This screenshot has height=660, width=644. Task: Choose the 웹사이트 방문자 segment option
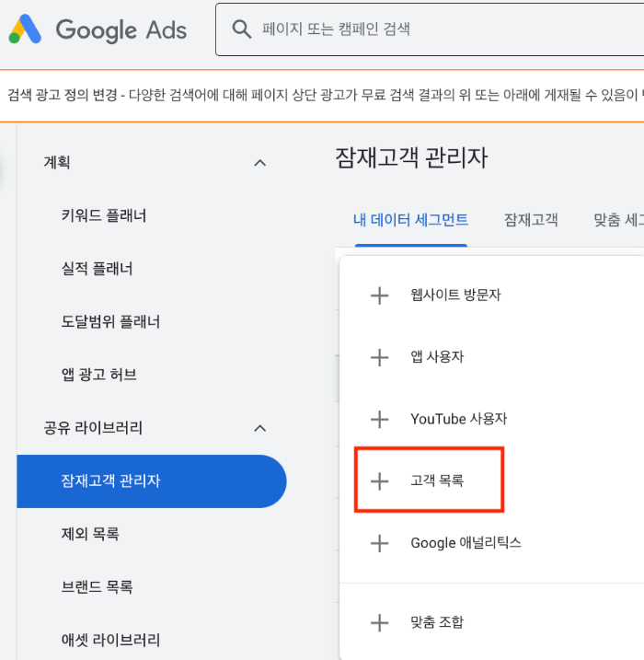pos(455,295)
